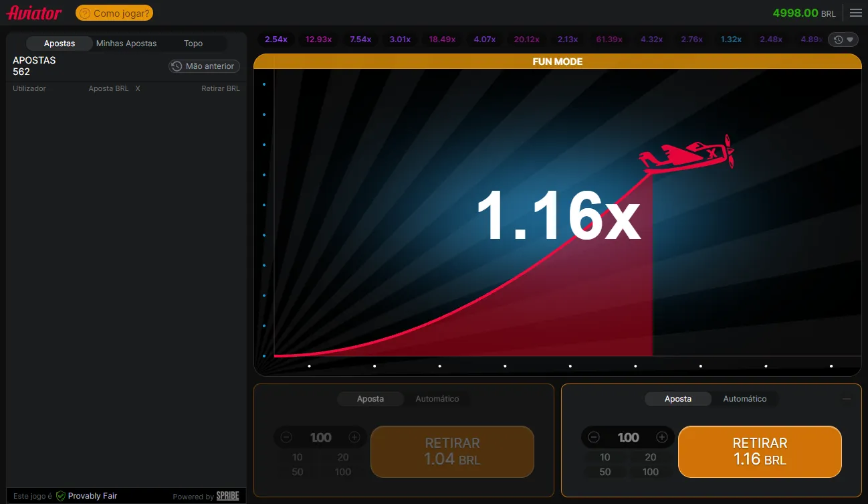868x504 pixels.
Task: Select Automático tab in right bet panel
Action: tap(745, 399)
